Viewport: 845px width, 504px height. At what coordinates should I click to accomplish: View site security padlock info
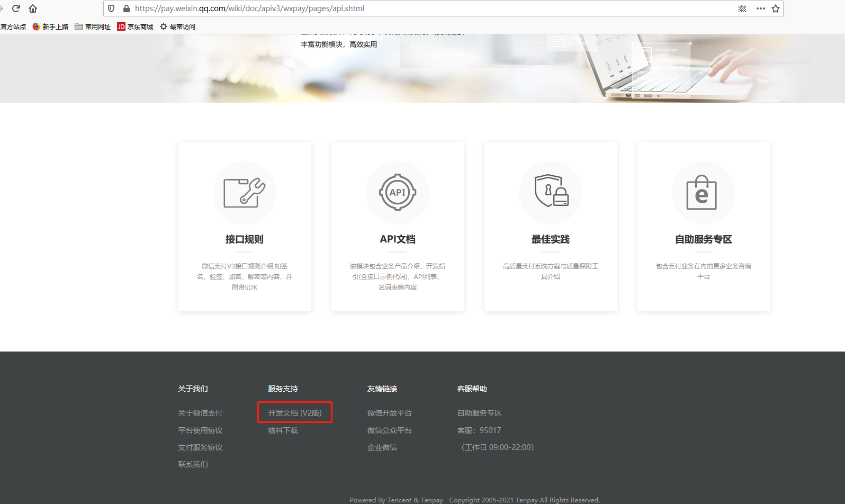(127, 8)
